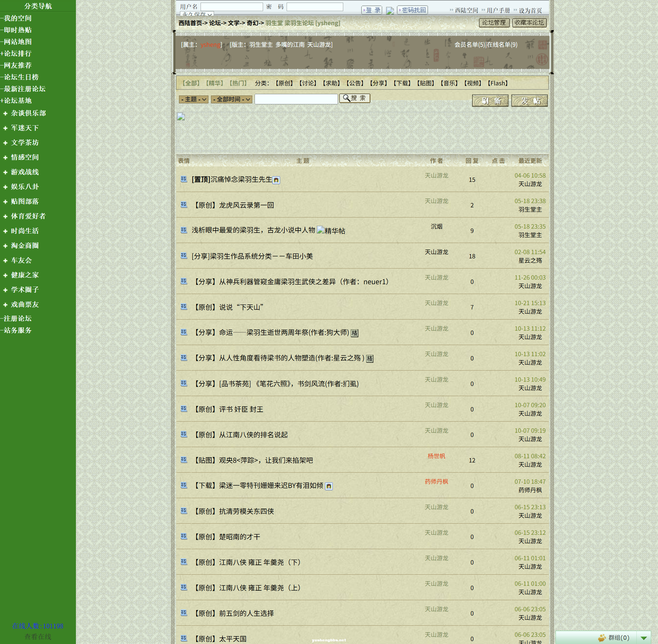Click the soft keyboard icon beside 登录
Viewport: 658px width, 644px height.
pos(390,10)
